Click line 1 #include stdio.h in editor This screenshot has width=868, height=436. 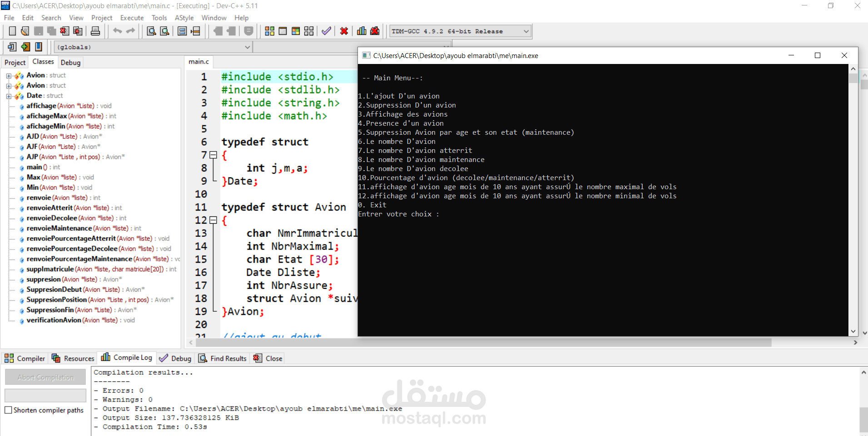277,77
